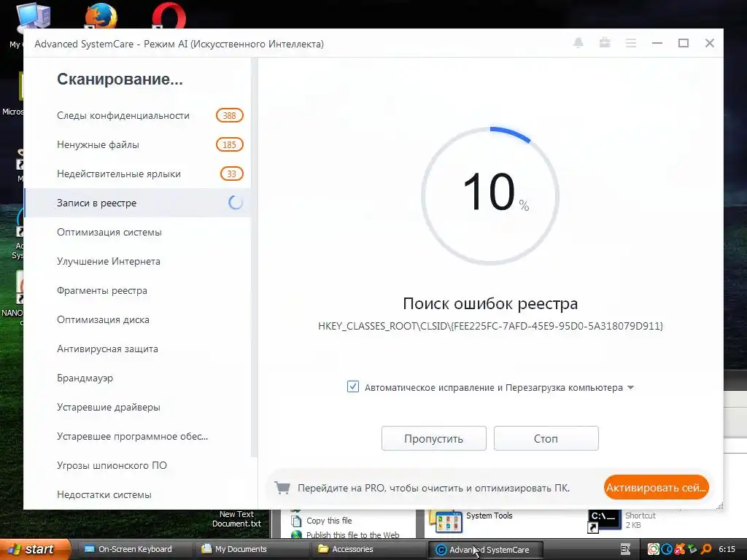Click the HKEY_CLASSES_ROOT registry path text
The width and height of the screenshot is (747, 560).
pos(490,326)
